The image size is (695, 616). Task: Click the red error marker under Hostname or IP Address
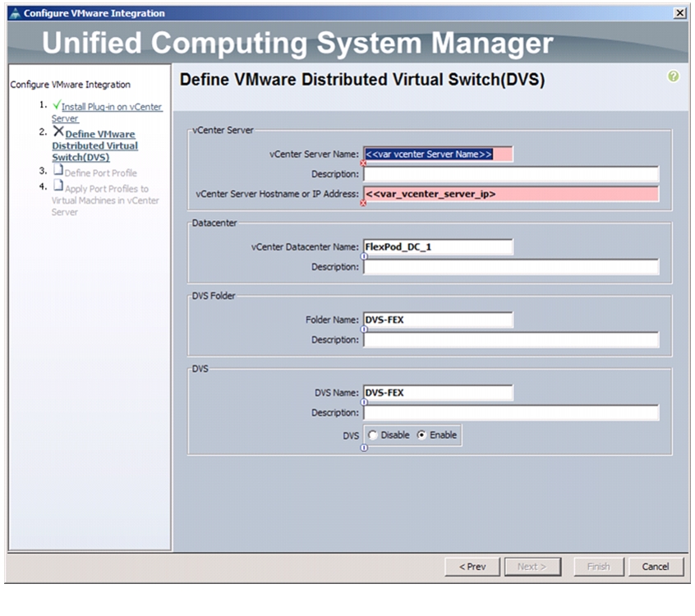[363, 203]
